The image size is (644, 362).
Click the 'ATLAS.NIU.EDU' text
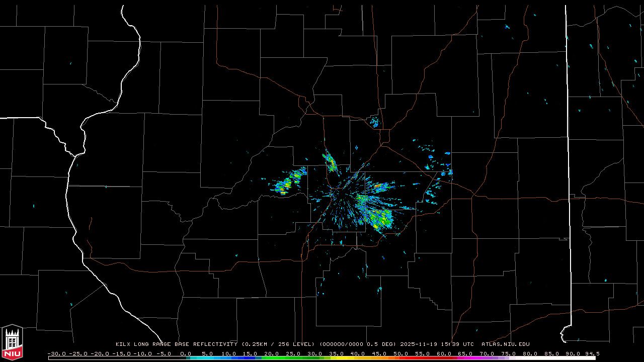(x=506, y=344)
